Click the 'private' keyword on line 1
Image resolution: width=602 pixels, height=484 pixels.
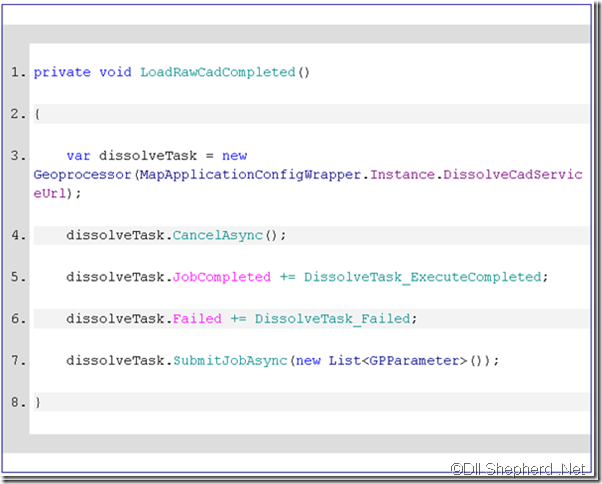62,73
